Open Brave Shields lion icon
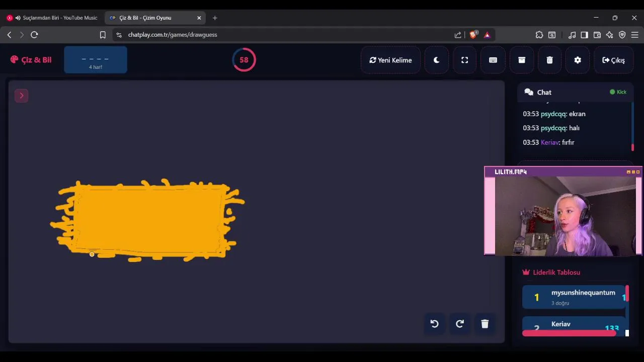Viewport: 644px width, 362px height. coord(473,35)
